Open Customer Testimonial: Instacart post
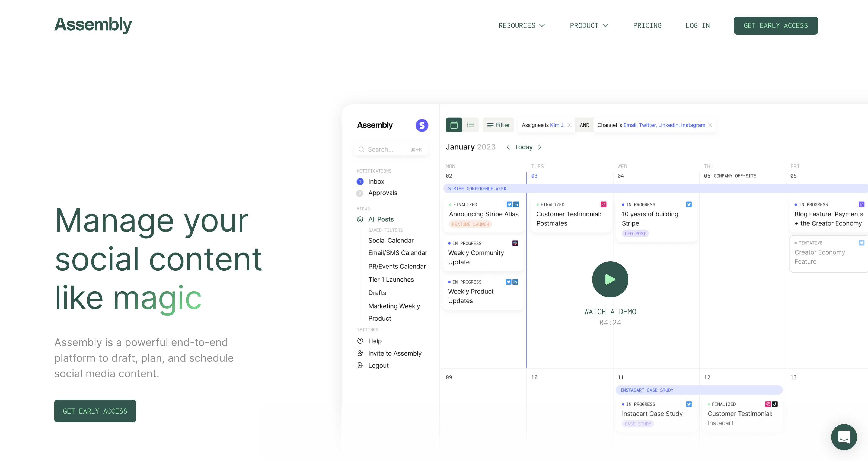 [743, 414]
